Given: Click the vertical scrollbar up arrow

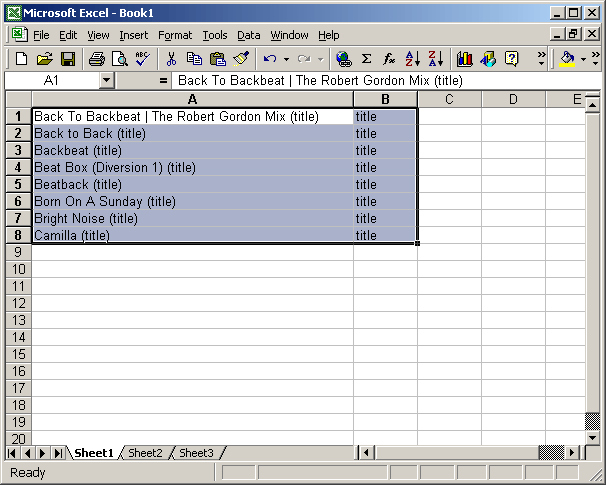Looking at the screenshot, I should click(x=592, y=104).
